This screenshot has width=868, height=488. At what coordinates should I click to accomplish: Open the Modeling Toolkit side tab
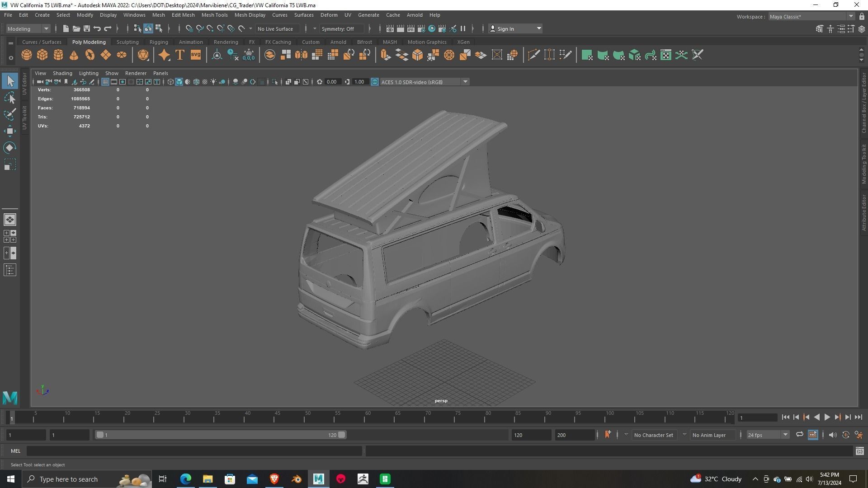click(x=863, y=164)
